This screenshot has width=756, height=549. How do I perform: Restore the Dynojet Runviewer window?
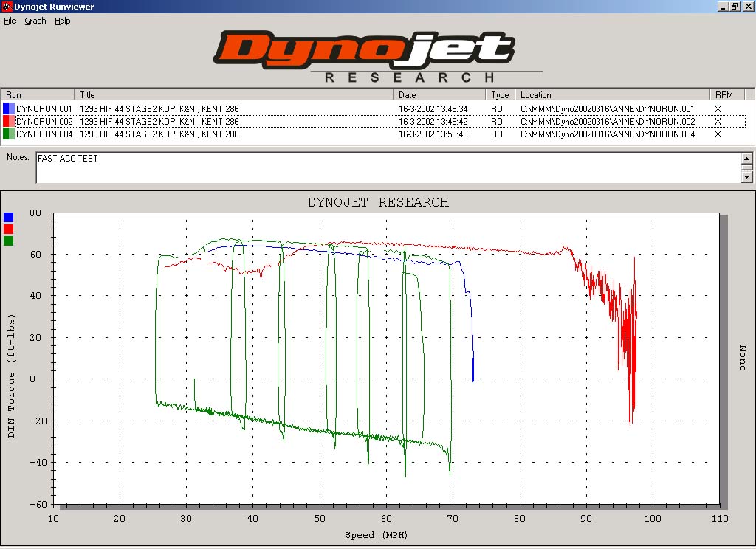[x=734, y=6]
